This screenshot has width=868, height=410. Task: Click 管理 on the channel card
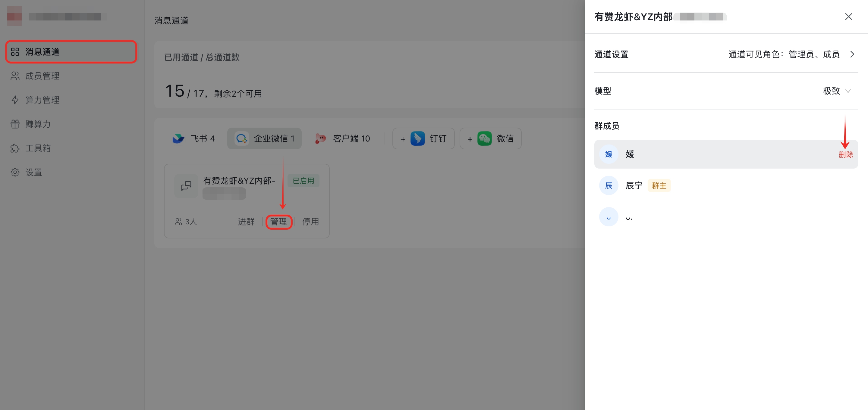coord(278,222)
